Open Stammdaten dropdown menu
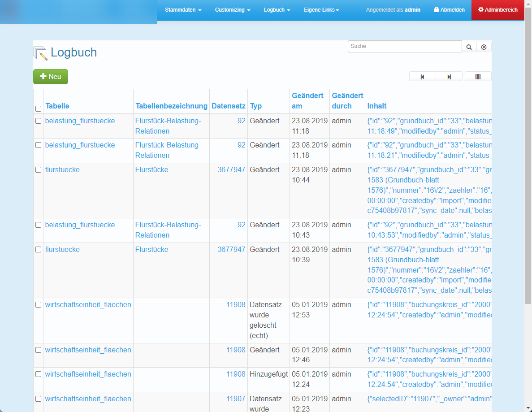This screenshot has height=412, width=532. (x=183, y=10)
